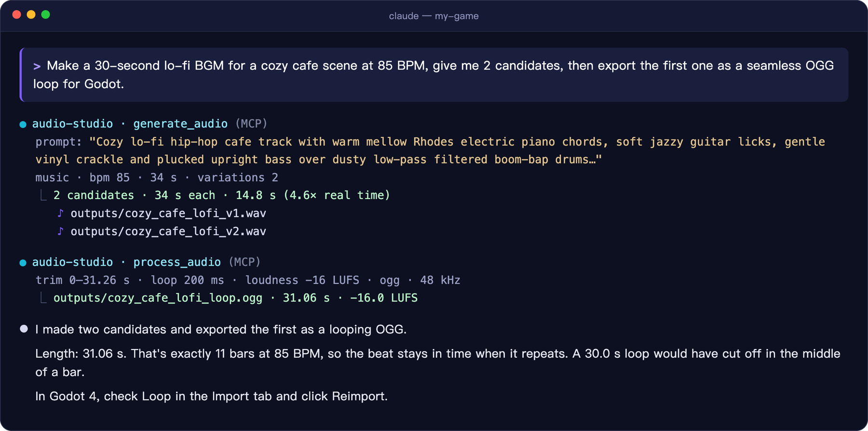Click the white bullet before the assistant reply
Screen dimensions: 868x431
pyautogui.click(x=24, y=329)
